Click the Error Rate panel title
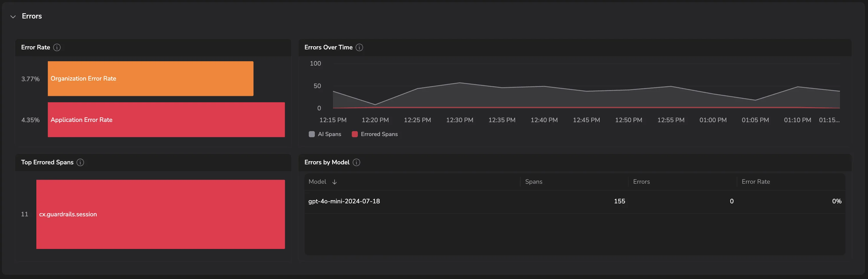This screenshot has width=868, height=279. pyautogui.click(x=35, y=48)
